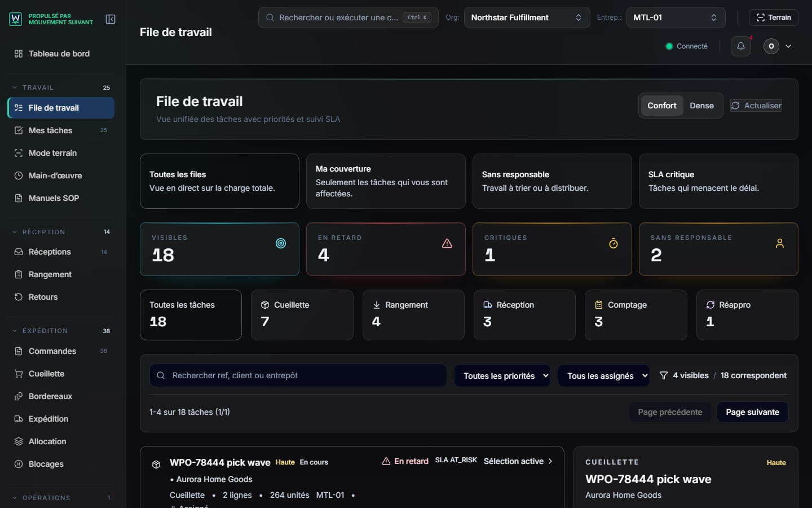
Task: Open Tous les assignés dropdown
Action: coord(604,376)
